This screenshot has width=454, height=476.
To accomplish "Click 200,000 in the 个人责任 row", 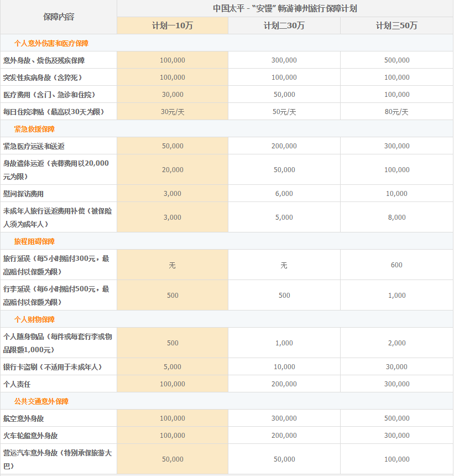I will pos(284,384).
